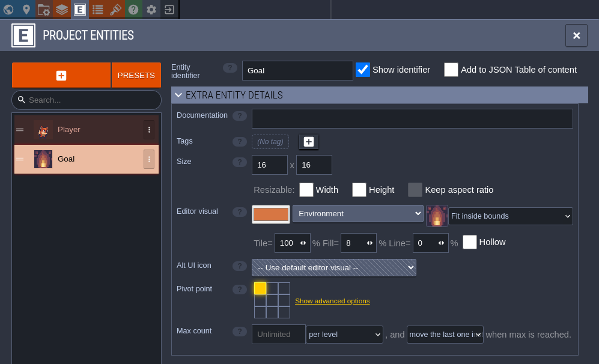The image size is (599, 364).
Task: Enable Add to JSON Table of content
Action: tap(451, 70)
